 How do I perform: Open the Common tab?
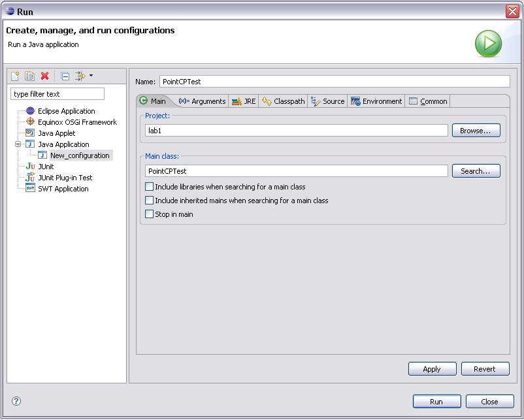click(428, 101)
